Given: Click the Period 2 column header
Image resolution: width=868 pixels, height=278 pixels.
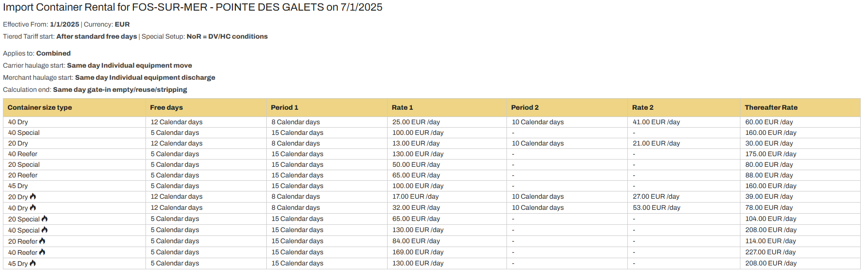Looking at the screenshot, I should (x=525, y=107).
